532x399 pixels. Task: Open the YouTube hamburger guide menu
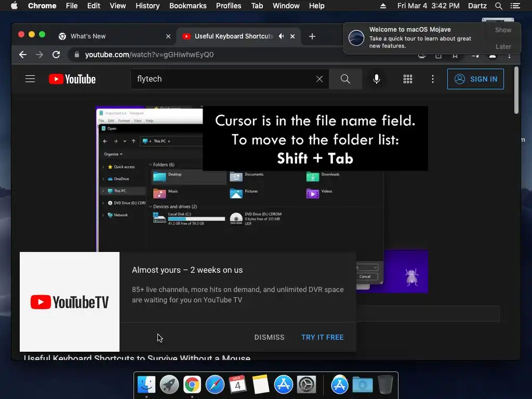[x=30, y=79]
